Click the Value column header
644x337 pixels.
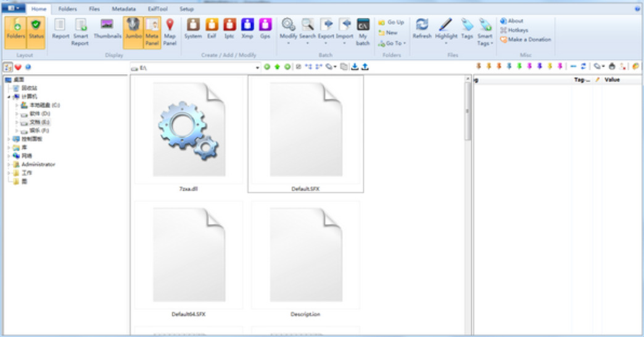(612, 80)
